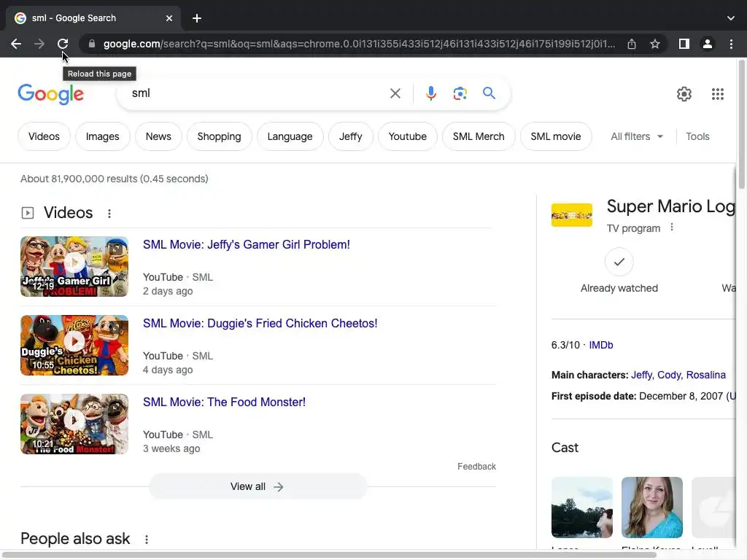
Task: Select the SML movie filter chip
Action: point(555,136)
